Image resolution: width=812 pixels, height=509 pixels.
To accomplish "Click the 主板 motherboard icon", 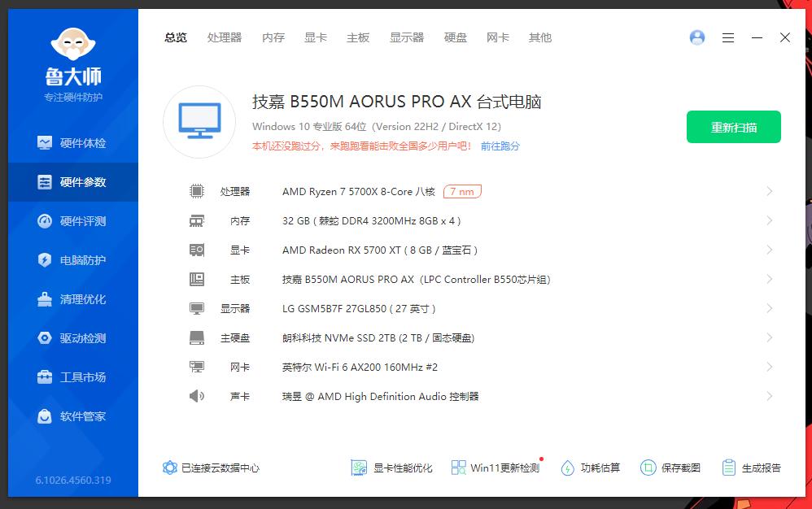I will coord(197,280).
